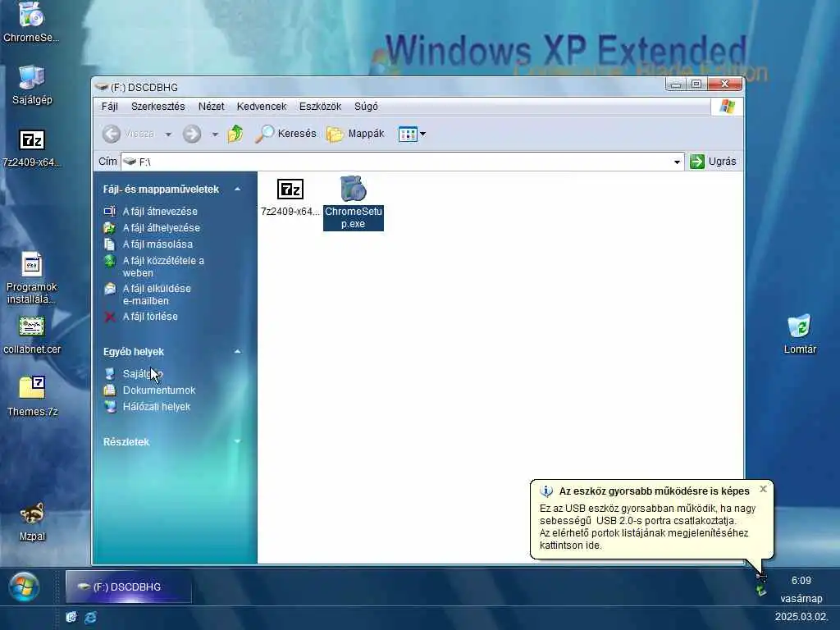
Task: Click A fájl törlése link
Action: click(x=150, y=316)
